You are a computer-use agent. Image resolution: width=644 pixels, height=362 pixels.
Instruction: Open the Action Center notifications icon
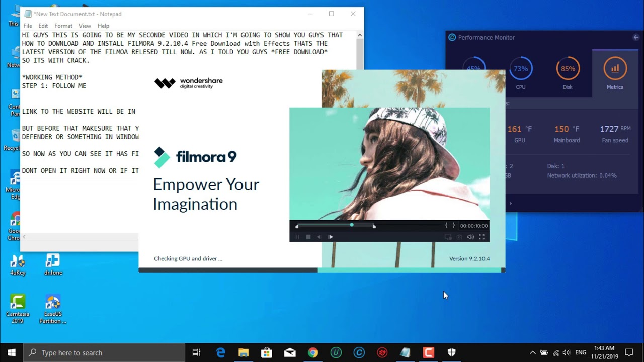click(x=629, y=352)
